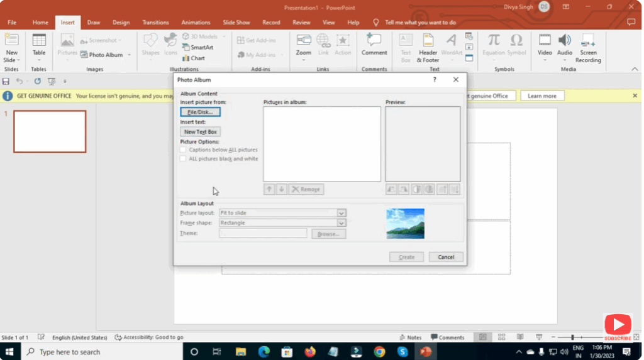Click the Save icon in quick access
This screenshot has width=644, height=360.
pos(6,81)
